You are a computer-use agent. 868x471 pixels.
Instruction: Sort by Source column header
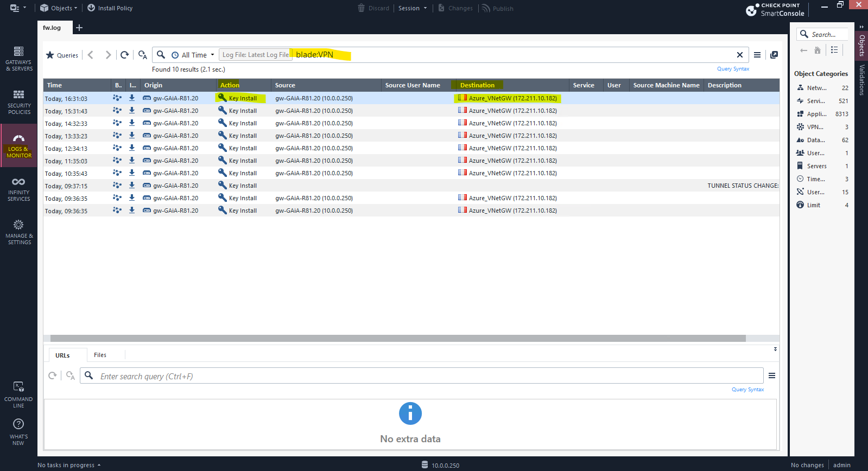click(326, 85)
